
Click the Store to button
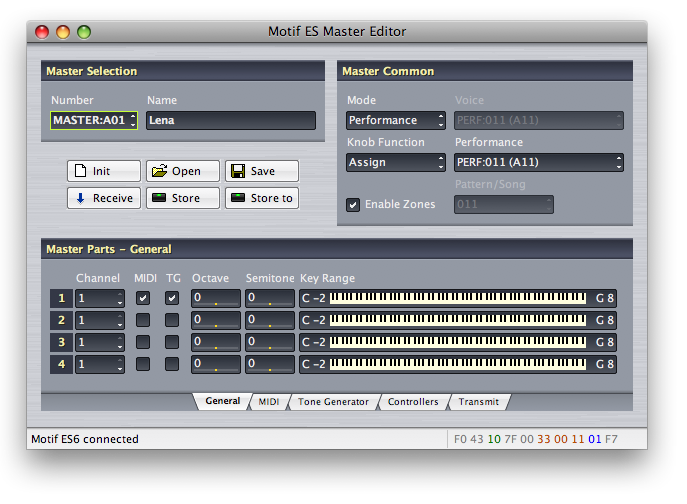(261, 198)
